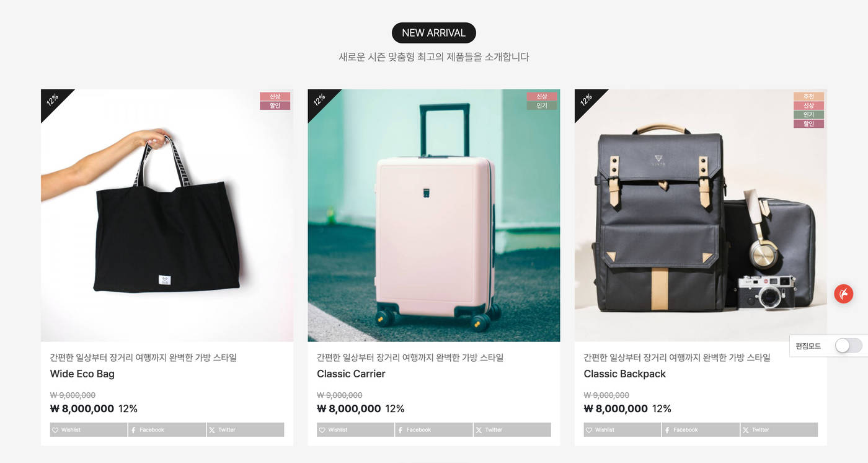868x463 pixels.
Task: Toggle the 편집모드 switch on
Action: (848, 346)
